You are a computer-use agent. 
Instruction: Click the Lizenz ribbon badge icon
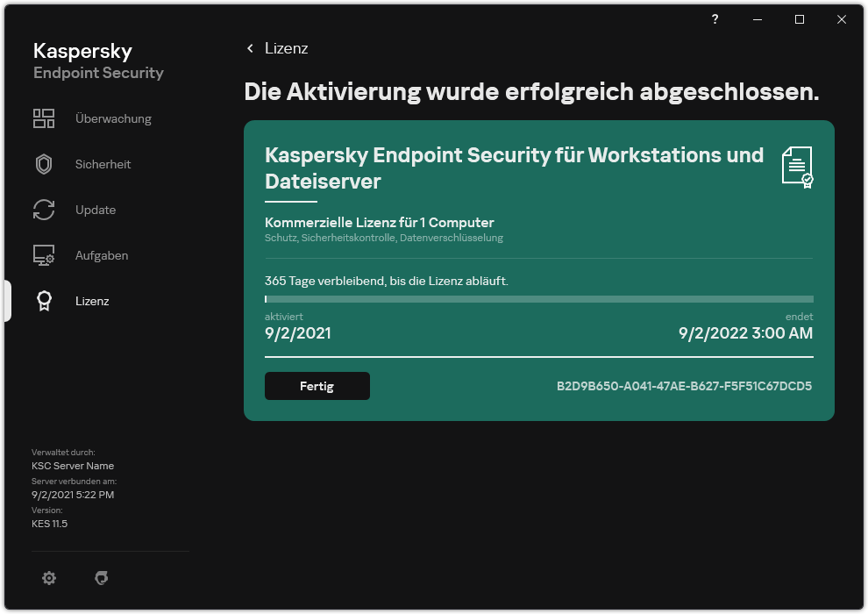[x=44, y=301]
